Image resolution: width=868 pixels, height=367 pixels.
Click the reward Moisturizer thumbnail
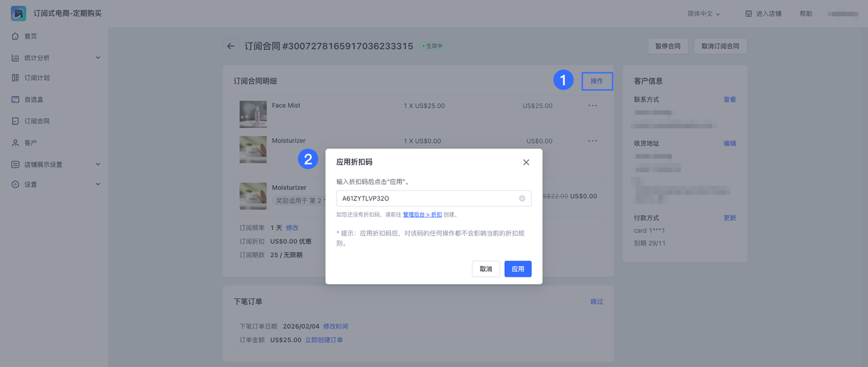click(253, 196)
